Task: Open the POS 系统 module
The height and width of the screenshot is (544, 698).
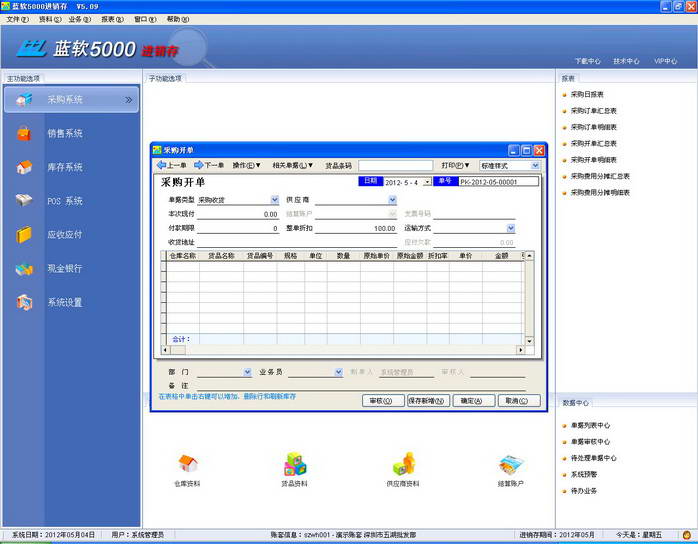Action: 65,201
